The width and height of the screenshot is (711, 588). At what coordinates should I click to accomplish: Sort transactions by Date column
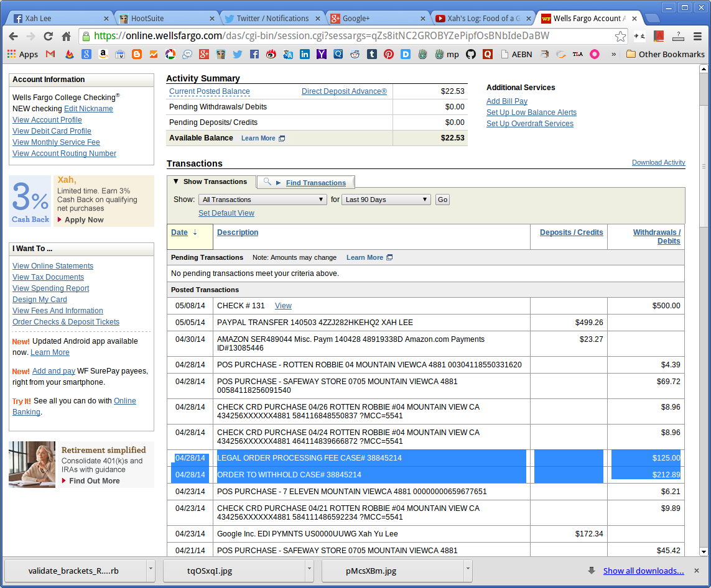click(x=179, y=232)
